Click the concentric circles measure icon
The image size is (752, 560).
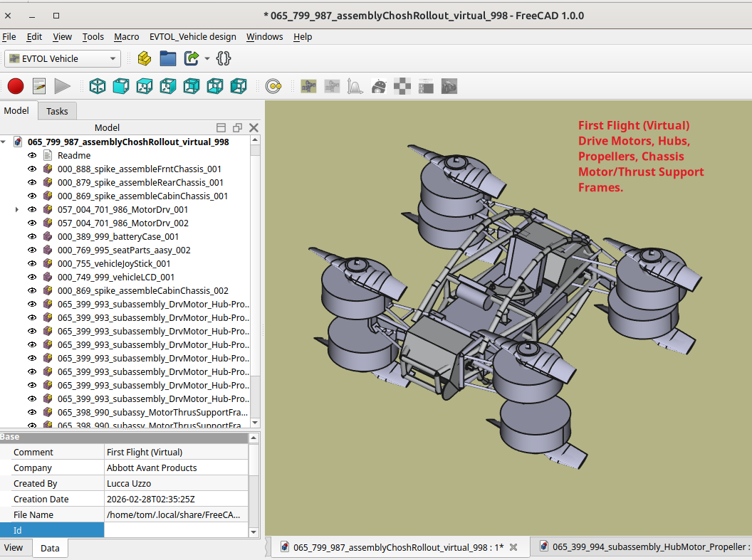pos(274,86)
